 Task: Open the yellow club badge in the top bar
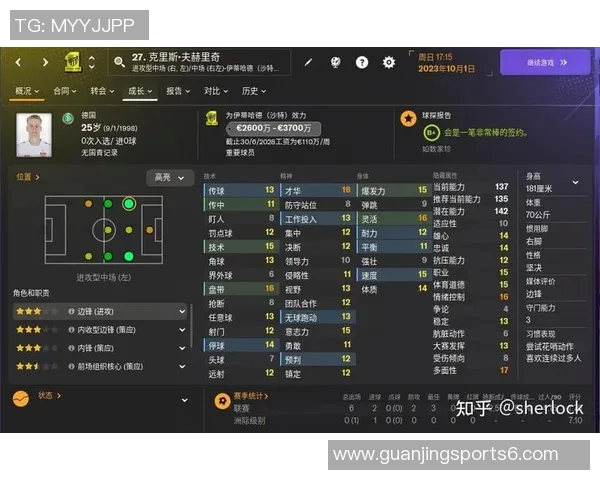[73, 62]
